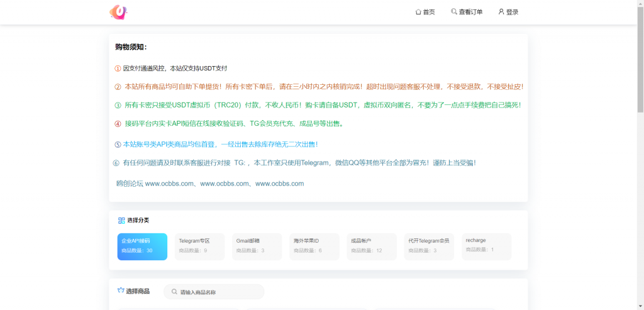Click notice line ④ about 接码平台
The width and height of the screenshot is (644, 310).
click(x=229, y=124)
